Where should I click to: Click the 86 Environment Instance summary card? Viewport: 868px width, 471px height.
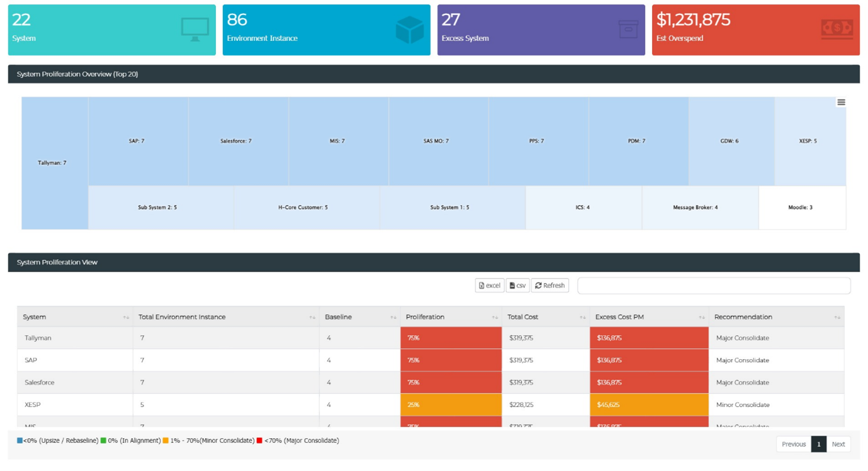coord(326,30)
